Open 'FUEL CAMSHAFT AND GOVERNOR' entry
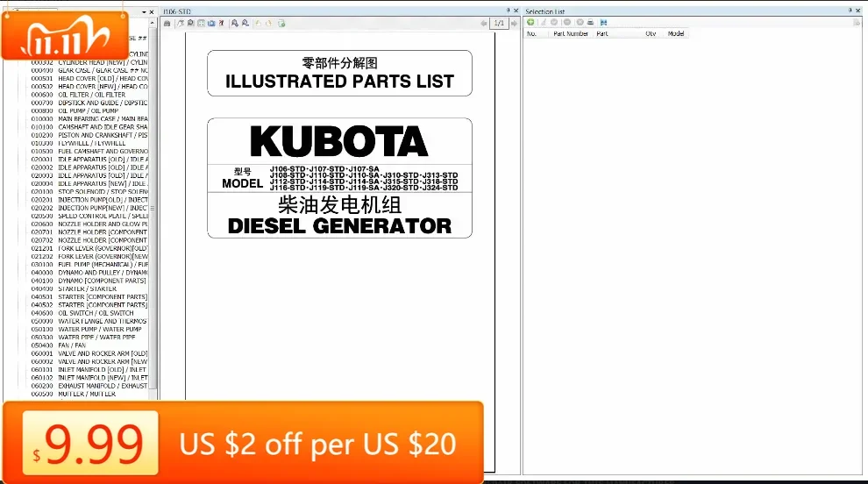Viewport: 868px width, 484px height. click(x=89, y=151)
